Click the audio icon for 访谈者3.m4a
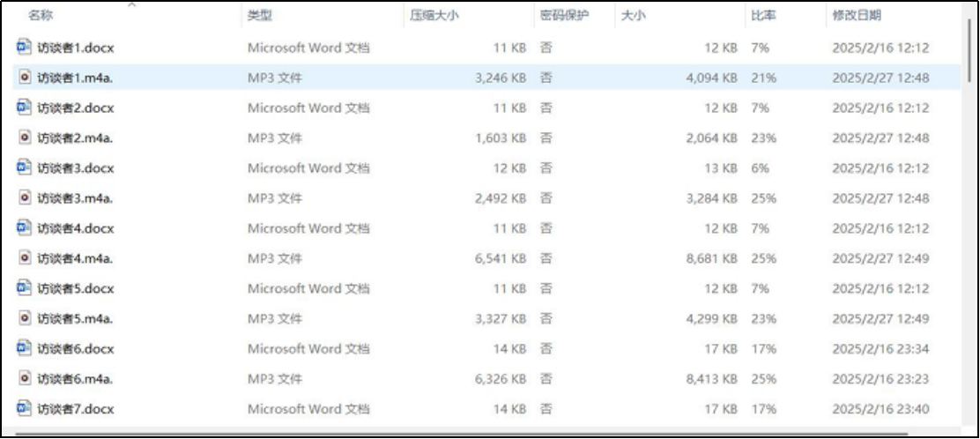 [x=24, y=198]
